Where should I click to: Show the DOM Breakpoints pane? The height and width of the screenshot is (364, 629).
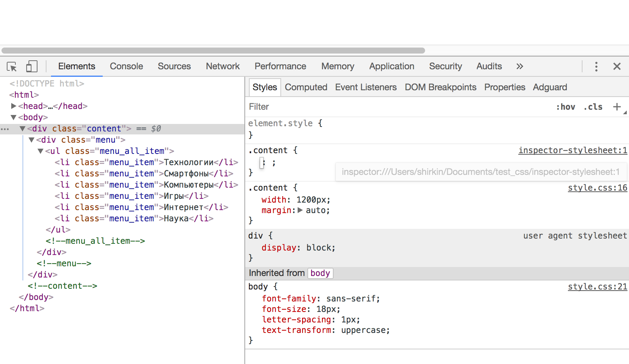440,87
